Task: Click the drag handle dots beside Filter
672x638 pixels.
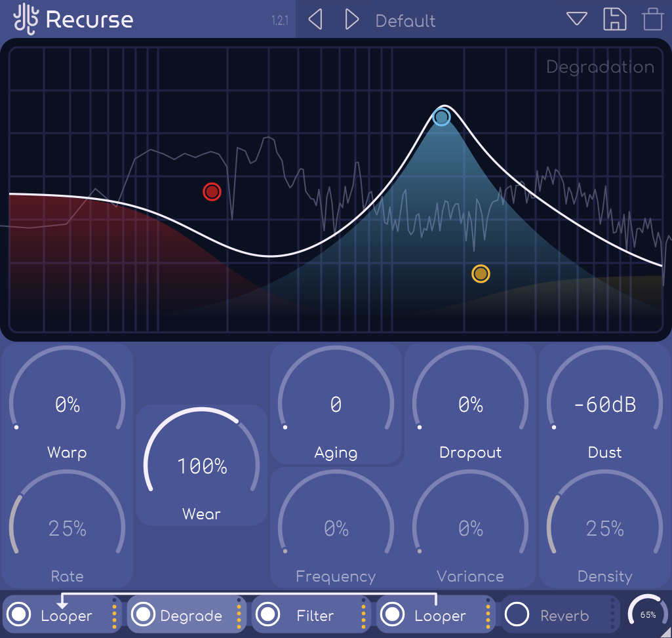Action: 363,614
